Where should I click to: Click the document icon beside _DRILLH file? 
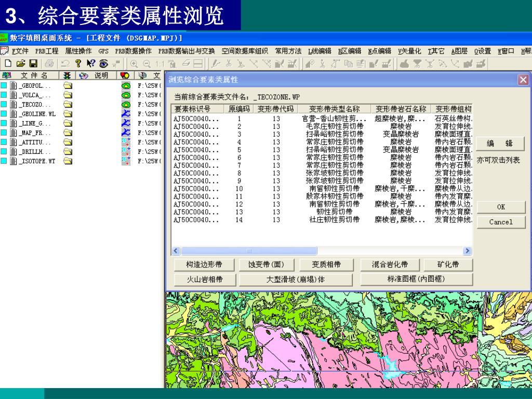click(13, 152)
